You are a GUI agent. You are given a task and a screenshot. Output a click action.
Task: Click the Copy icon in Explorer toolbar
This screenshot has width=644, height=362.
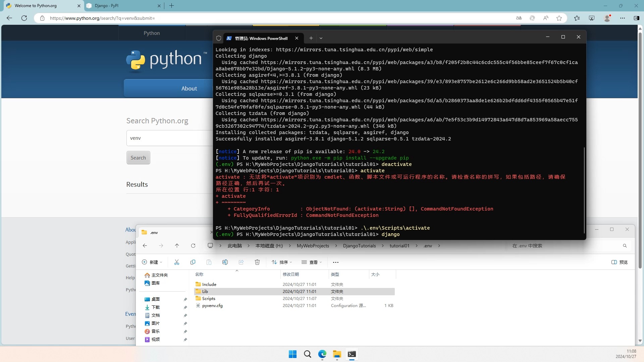coord(193,262)
